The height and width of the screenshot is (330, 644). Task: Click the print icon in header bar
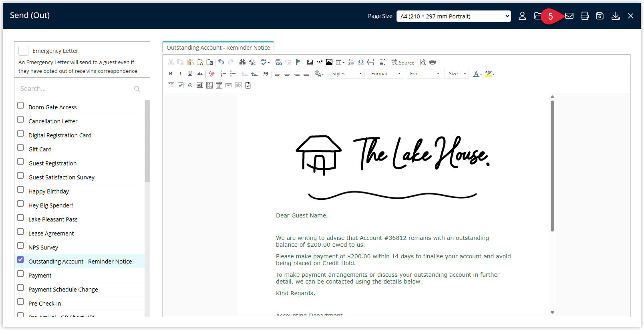tap(585, 16)
